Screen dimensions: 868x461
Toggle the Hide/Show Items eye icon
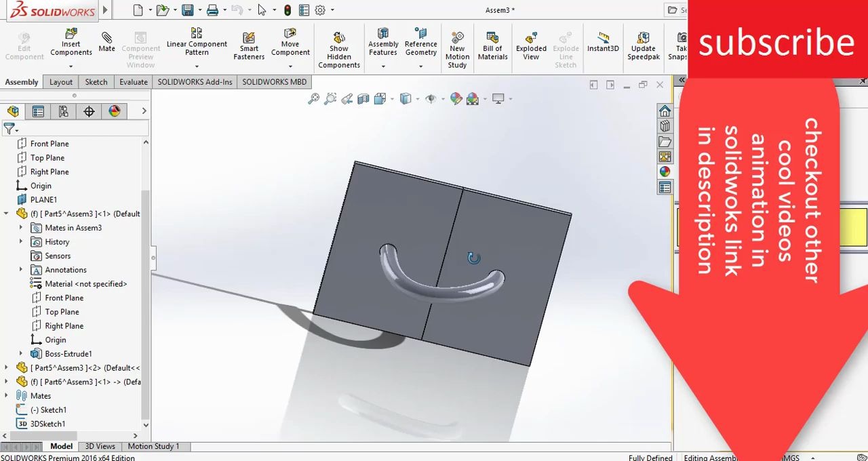pos(431,98)
